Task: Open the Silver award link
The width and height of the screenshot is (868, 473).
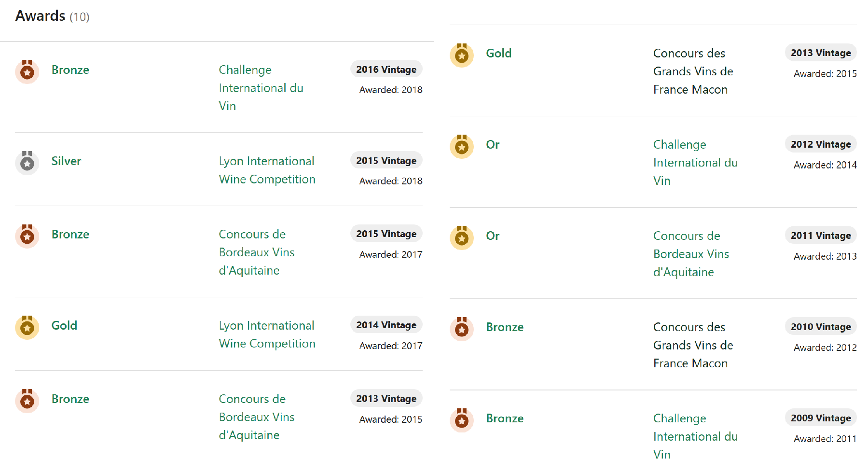Action: click(x=66, y=161)
